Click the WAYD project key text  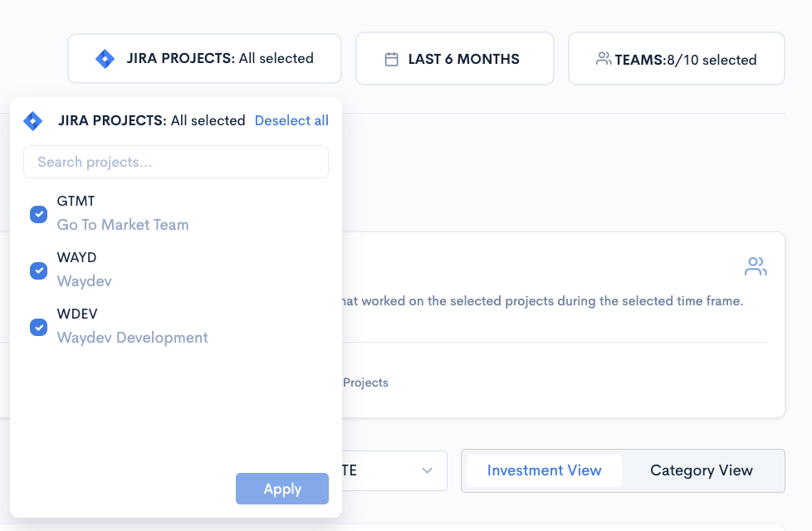click(76, 257)
